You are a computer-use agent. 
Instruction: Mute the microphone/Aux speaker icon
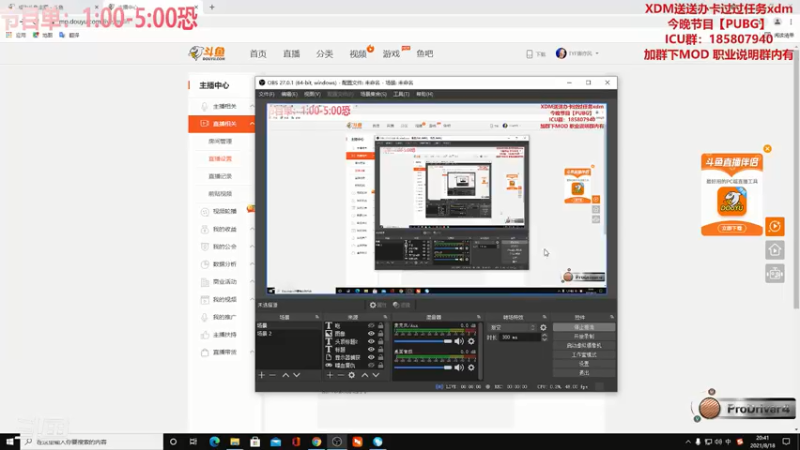coord(459,341)
